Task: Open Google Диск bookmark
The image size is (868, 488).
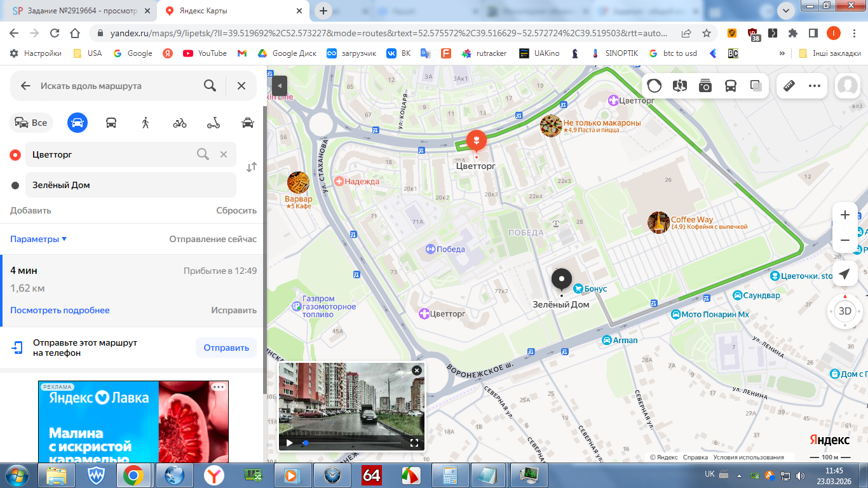Action: 287,53
